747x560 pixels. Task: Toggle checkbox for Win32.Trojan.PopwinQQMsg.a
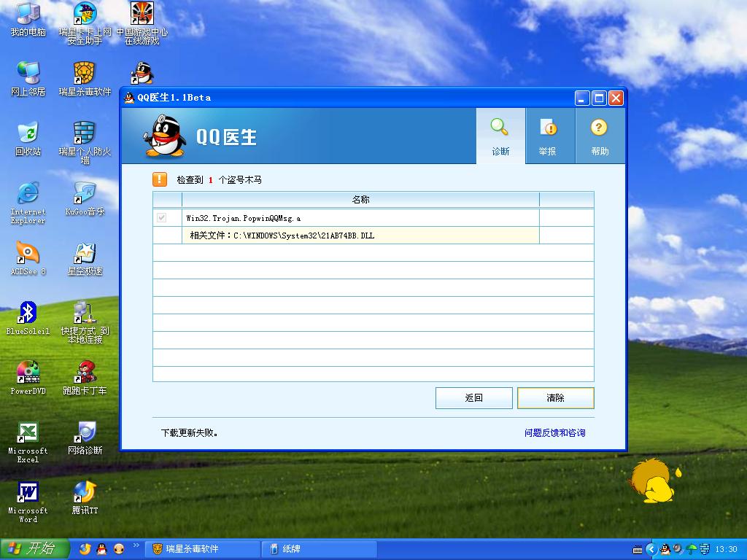[x=161, y=217]
